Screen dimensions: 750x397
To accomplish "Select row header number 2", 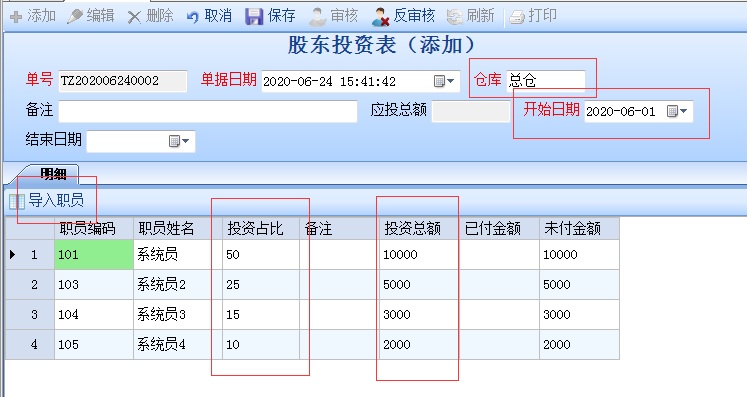I will 30,285.
